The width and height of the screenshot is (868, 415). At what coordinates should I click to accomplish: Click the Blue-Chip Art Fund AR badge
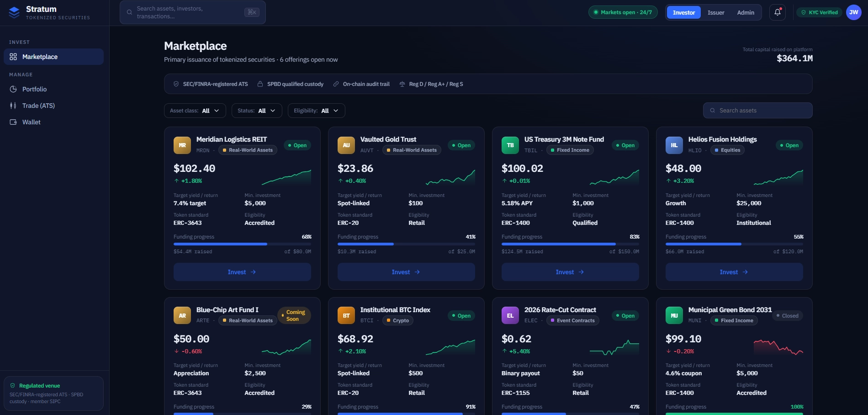click(182, 315)
